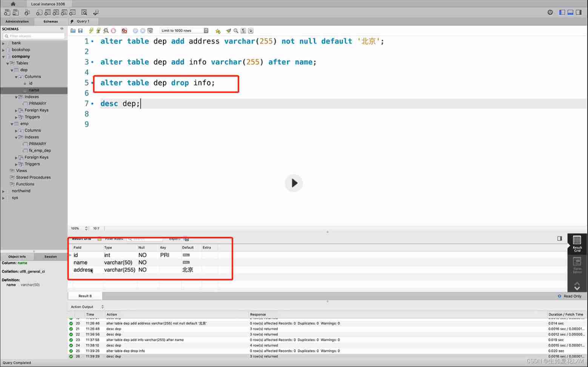Image resolution: width=588 pixels, height=367 pixels.
Task: Open the Action Output dropdown
Action: pyautogui.click(x=87, y=307)
